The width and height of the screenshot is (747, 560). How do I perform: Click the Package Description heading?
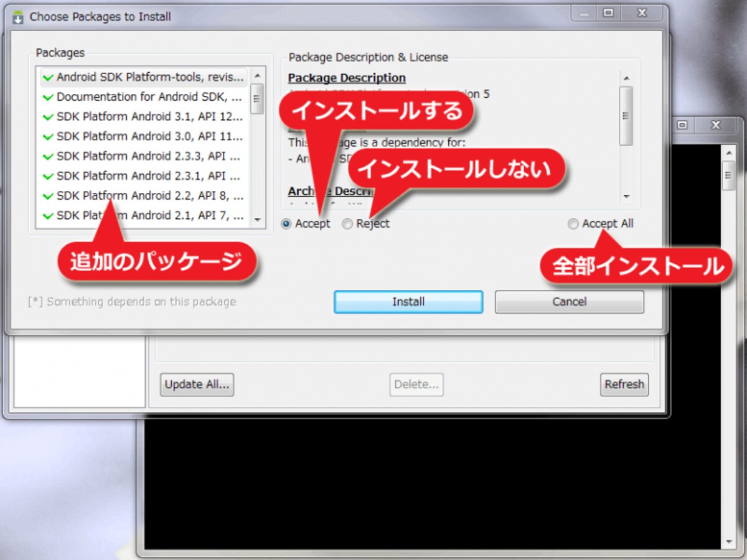[x=347, y=78]
